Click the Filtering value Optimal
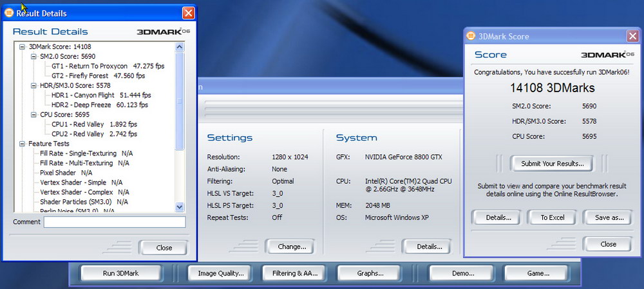The image size is (644, 289). (283, 181)
